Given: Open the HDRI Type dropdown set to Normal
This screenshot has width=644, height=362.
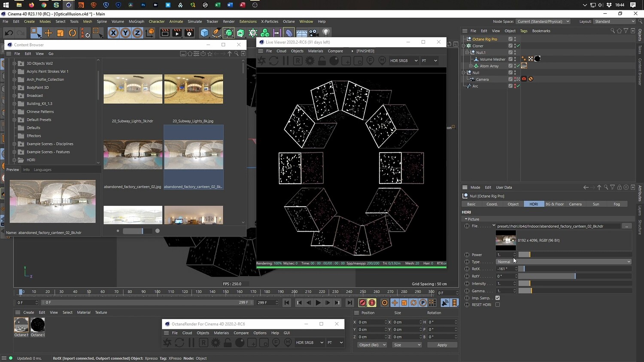Looking at the screenshot, I should click(564, 262).
